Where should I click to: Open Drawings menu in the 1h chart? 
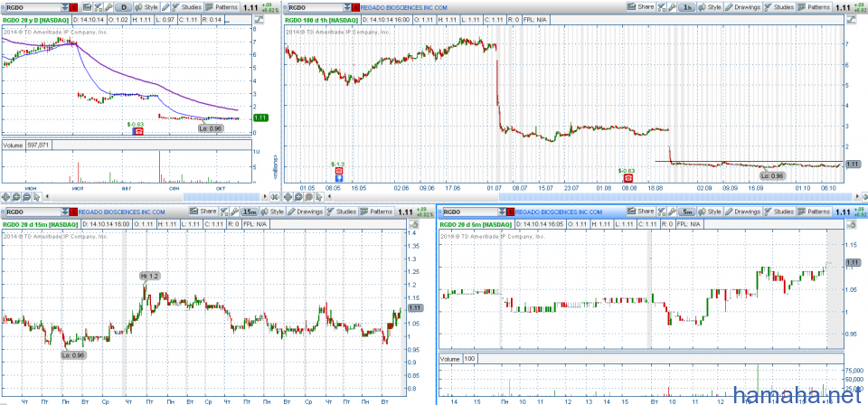point(743,7)
